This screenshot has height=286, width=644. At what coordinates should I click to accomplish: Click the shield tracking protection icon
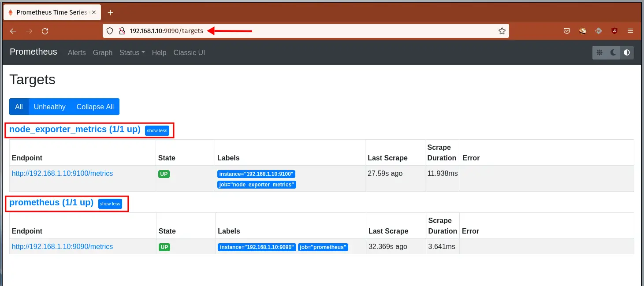pos(110,31)
